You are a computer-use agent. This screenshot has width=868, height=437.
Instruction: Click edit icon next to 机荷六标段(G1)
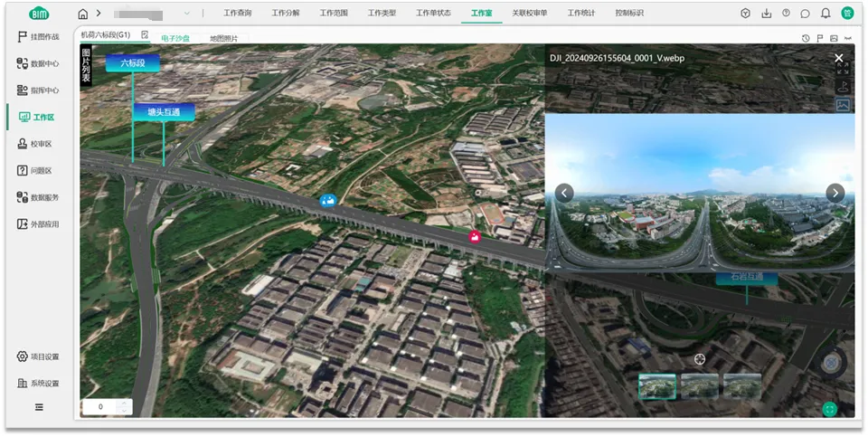145,35
